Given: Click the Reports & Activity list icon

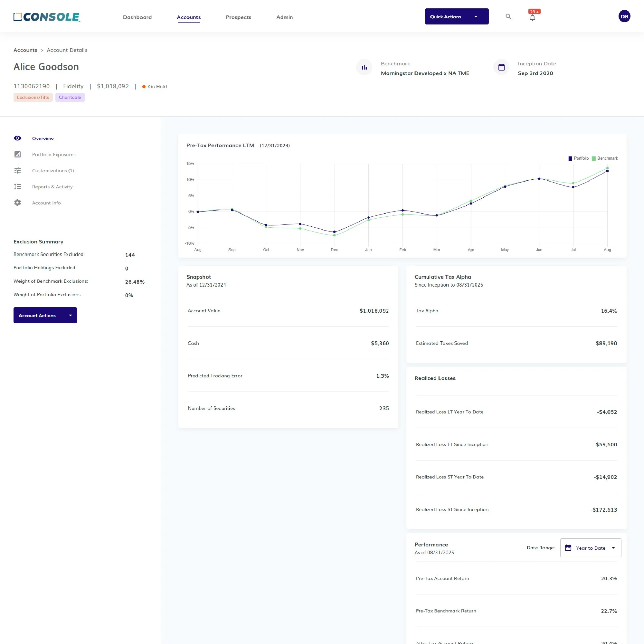Looking at the screenshot, I should pos(18,187).
